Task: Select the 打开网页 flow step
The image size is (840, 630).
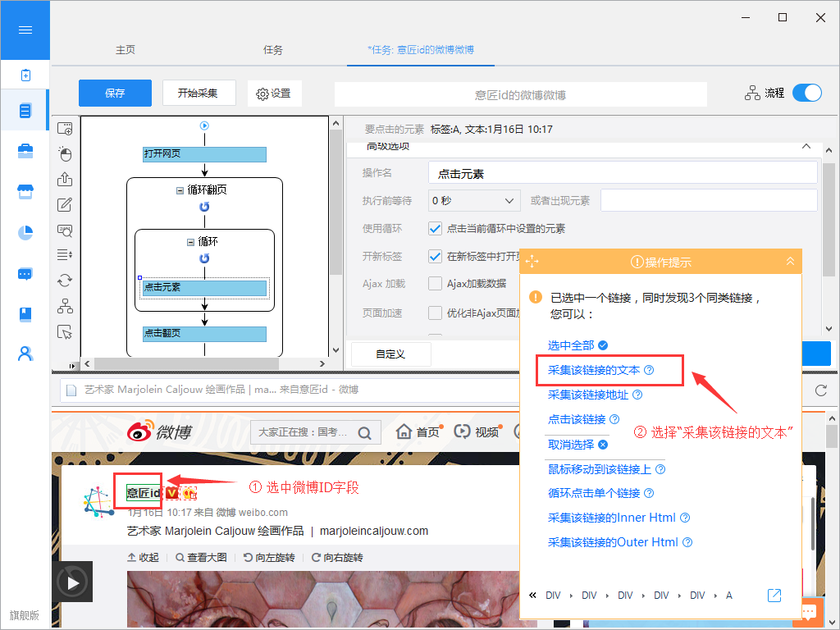Action: click(204, 154)
